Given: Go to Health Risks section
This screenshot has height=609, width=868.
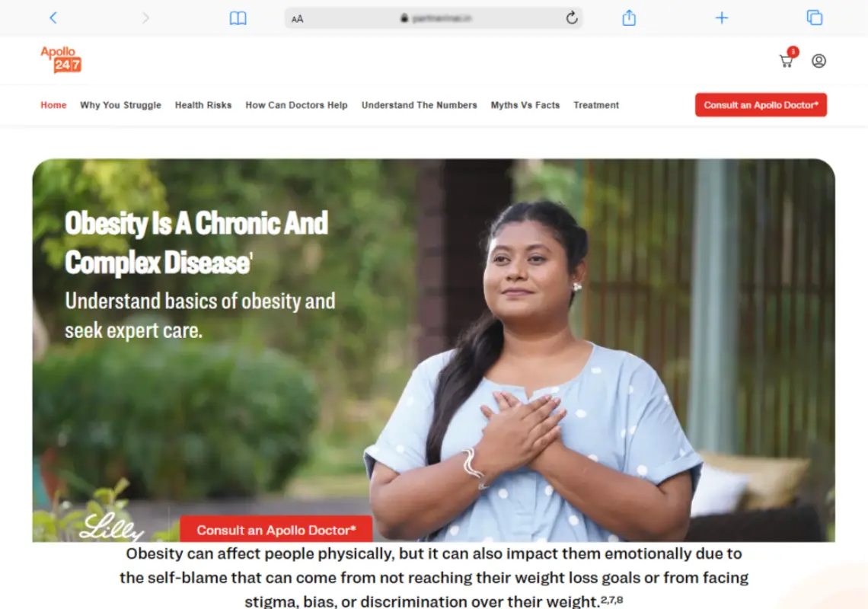Looking at the screenshot, I should click(x=203, y=105).
